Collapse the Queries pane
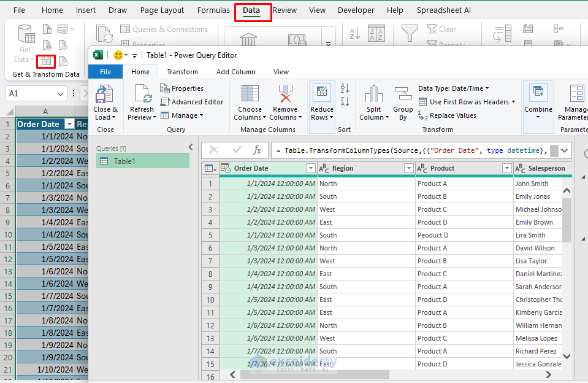 190,147
